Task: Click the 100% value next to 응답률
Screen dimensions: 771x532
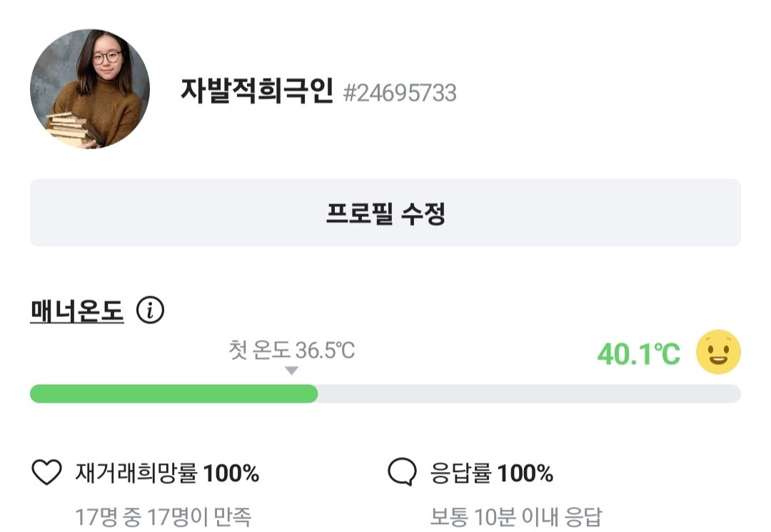Action: [x=525, y=473]
